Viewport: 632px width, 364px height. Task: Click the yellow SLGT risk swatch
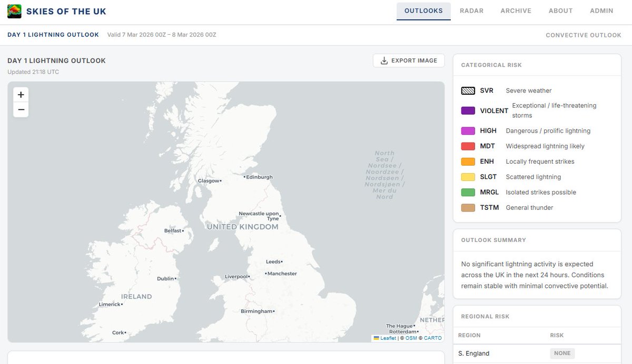pyautogui.click(x=468, y=177)
